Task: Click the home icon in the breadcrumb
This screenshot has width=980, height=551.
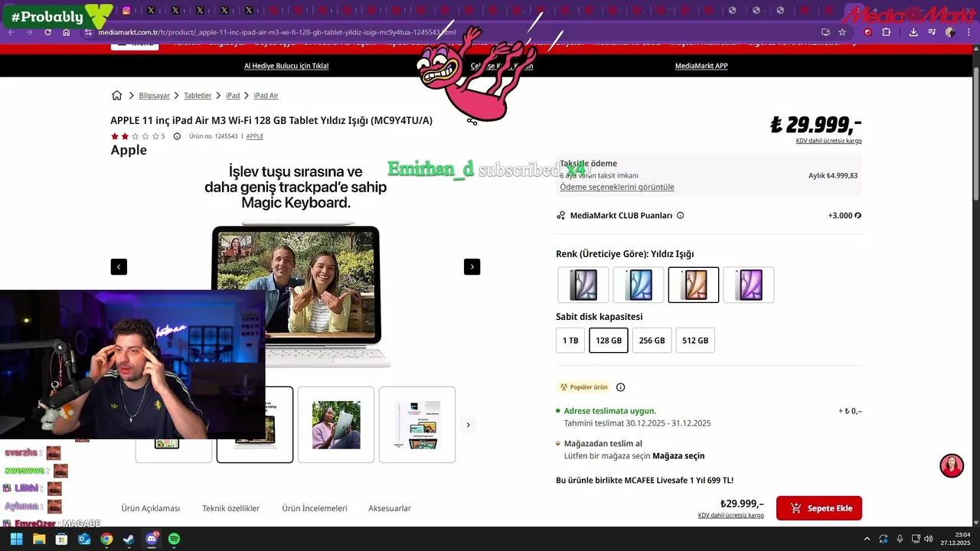Action: tap(116, 96)
